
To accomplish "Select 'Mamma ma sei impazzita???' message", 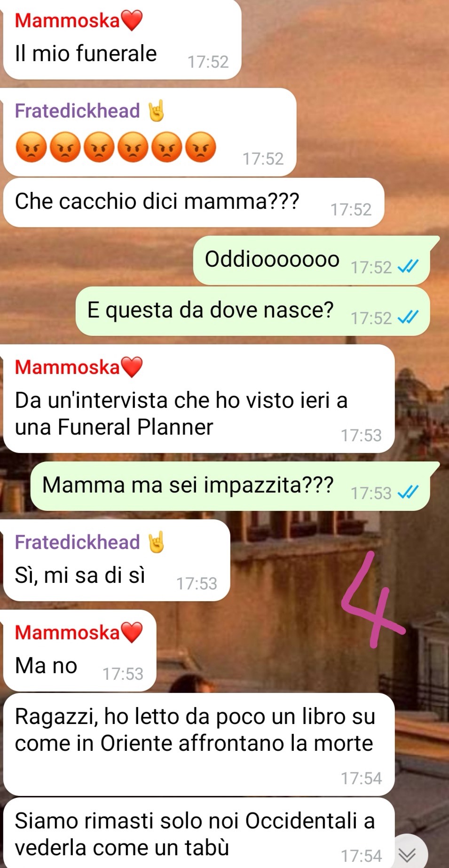I will (x=230, y=486).
